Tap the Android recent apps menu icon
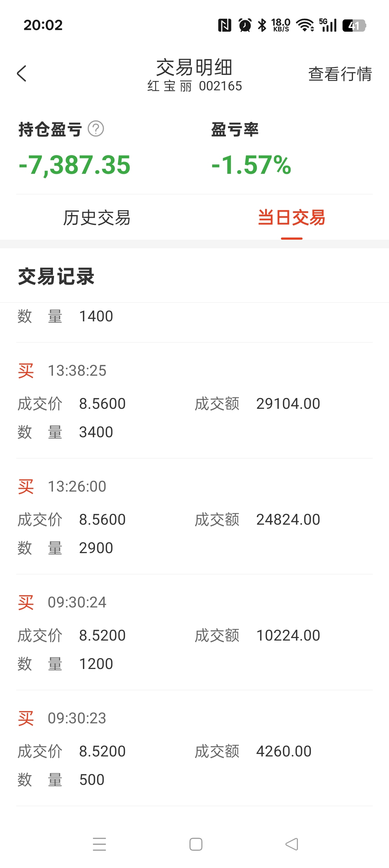389x868 pixels. (99, 844)
